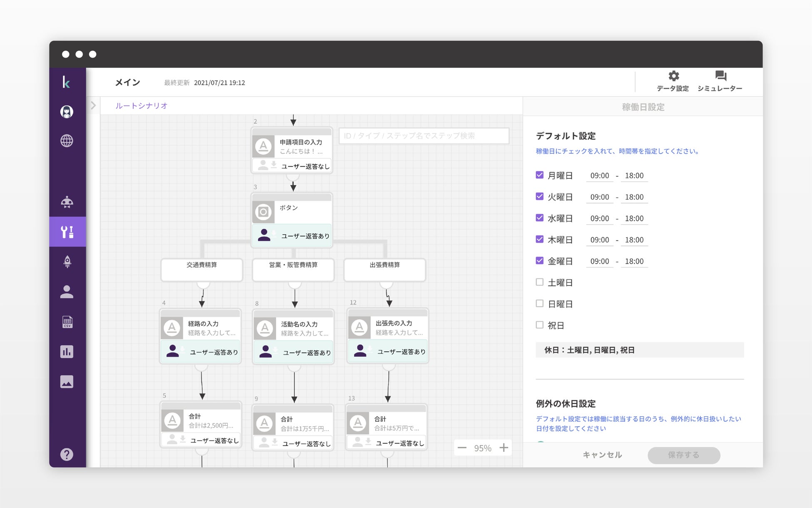Click the 保存する button
This screenshot has width=812, height=508.
coord(684,455)
